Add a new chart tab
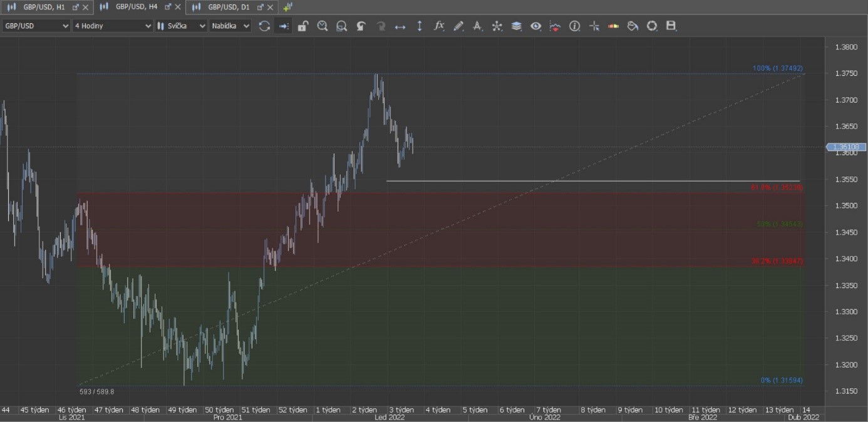Viewport: 868px width, 422px height. 287,7
